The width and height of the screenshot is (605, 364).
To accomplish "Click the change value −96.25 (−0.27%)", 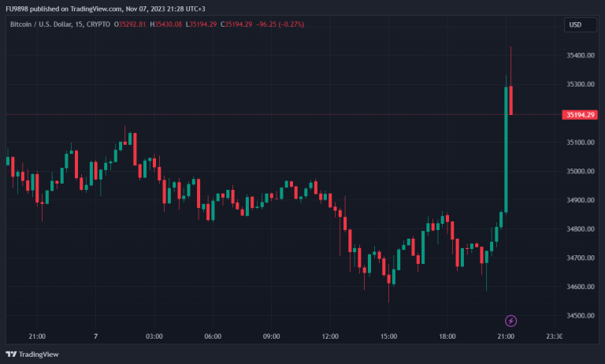I will click(277, 24).
